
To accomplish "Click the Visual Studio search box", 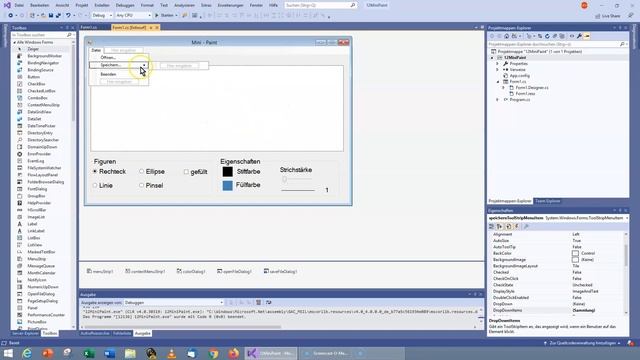I will click(320, 5).
